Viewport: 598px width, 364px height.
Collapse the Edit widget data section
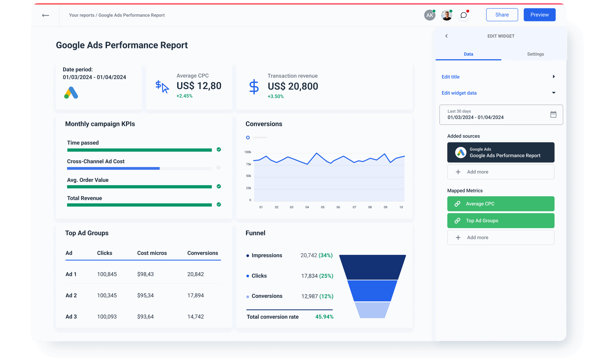(554, 92)
